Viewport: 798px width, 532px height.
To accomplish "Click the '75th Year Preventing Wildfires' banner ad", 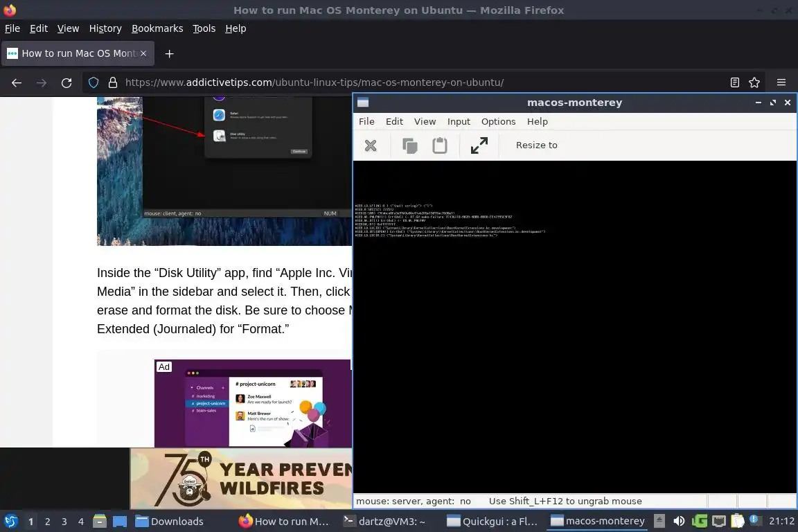I will (241, 479).
